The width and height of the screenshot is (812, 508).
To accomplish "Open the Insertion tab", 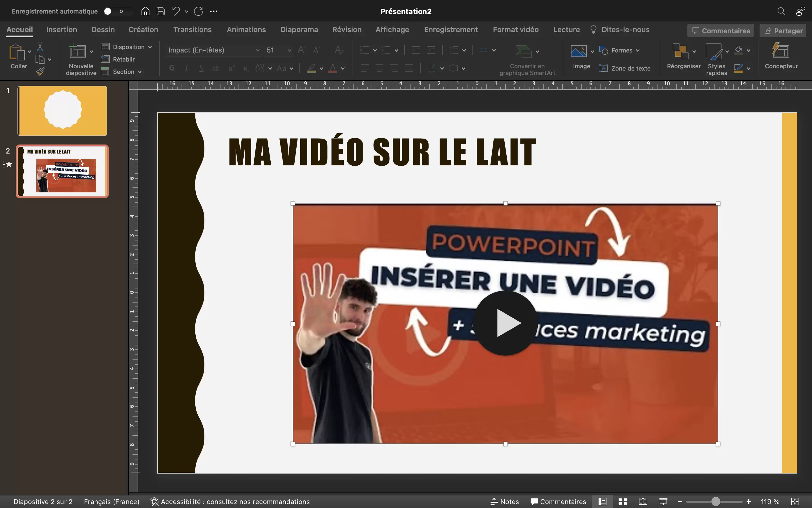I will click(x=61, y=30).
